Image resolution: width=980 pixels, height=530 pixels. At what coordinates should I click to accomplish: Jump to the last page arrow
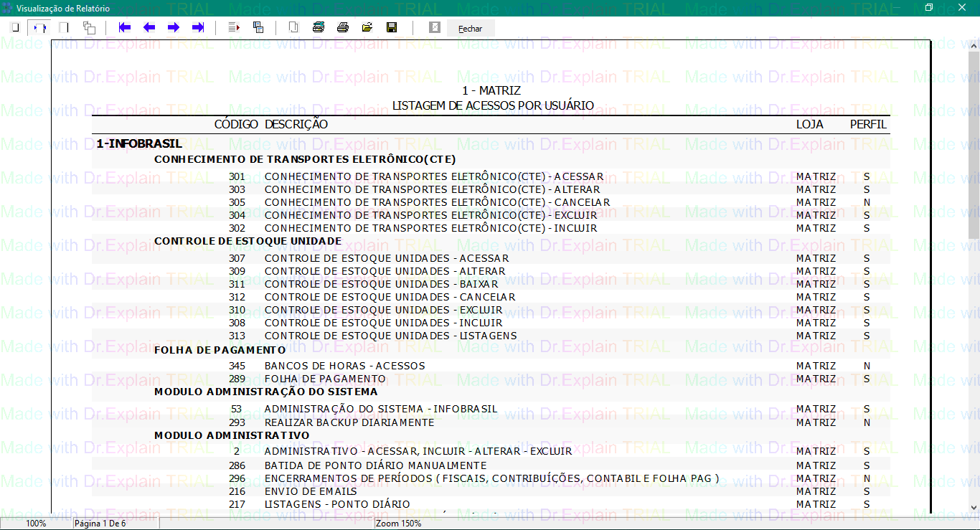point(198,28)
